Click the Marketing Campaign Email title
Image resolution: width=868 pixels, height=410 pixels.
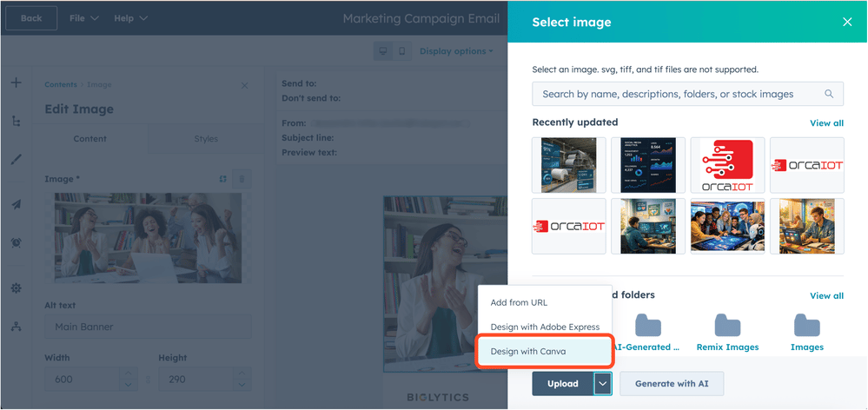tap(421, 18)
